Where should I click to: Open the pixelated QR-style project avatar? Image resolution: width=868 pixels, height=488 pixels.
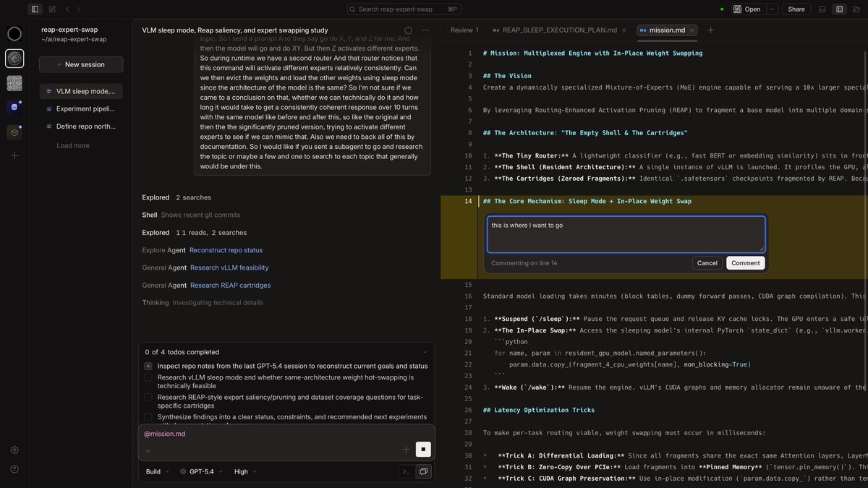14,83
